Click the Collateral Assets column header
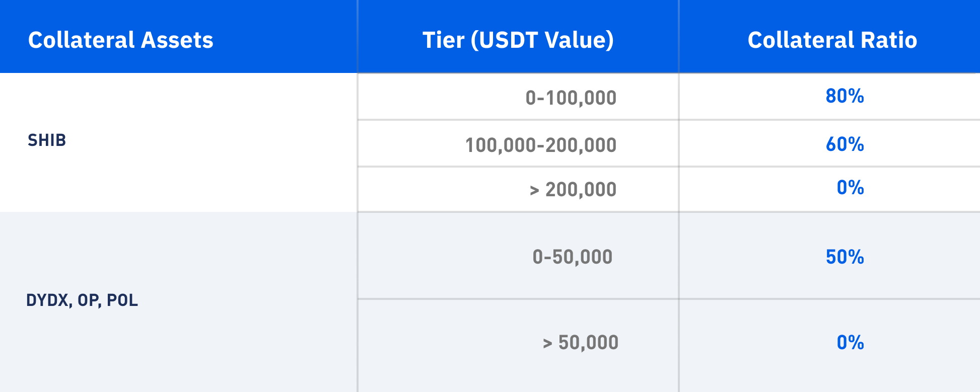 (120, 40)
